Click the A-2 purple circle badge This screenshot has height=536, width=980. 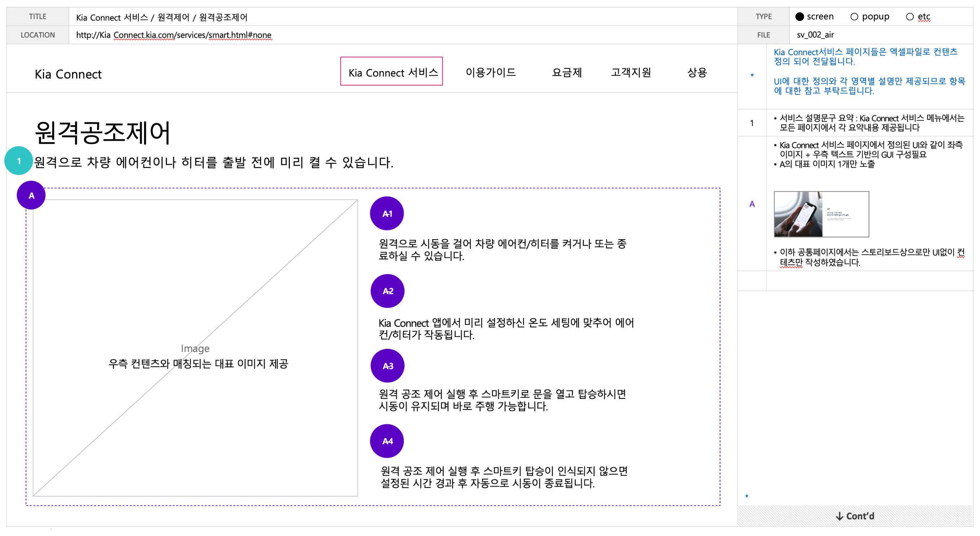click(387, 291)
